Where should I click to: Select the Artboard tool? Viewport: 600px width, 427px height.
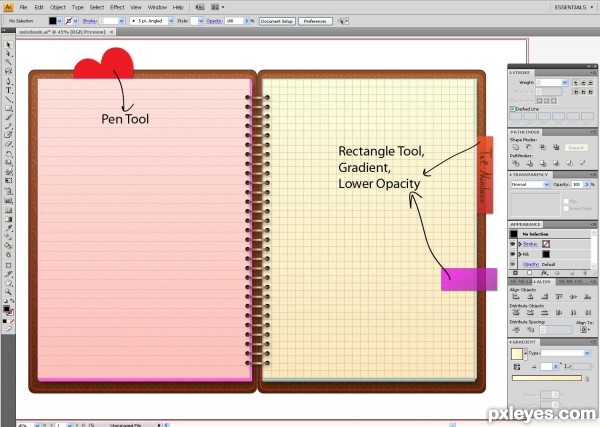pyautogui.click(x=8, y=265)
